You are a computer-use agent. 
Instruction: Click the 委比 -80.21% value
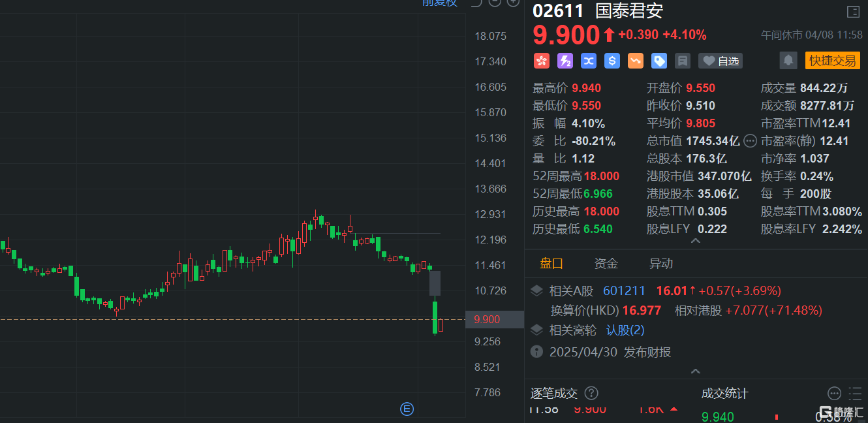coord(593,141)
